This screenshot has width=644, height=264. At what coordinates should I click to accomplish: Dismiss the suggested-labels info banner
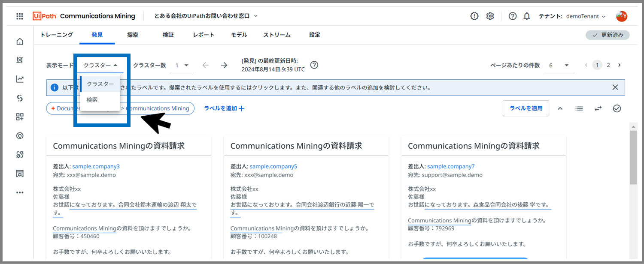(x=615, y=87)
